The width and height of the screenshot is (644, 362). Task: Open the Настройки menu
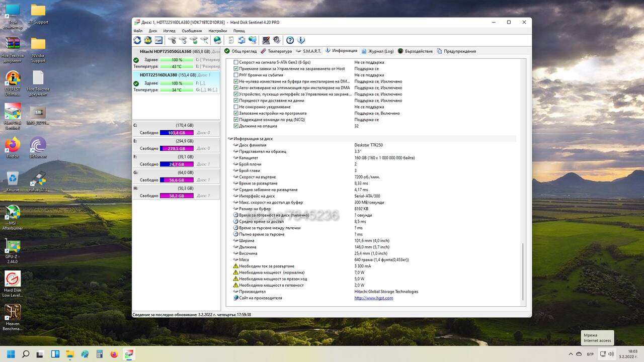coord(218,31)
